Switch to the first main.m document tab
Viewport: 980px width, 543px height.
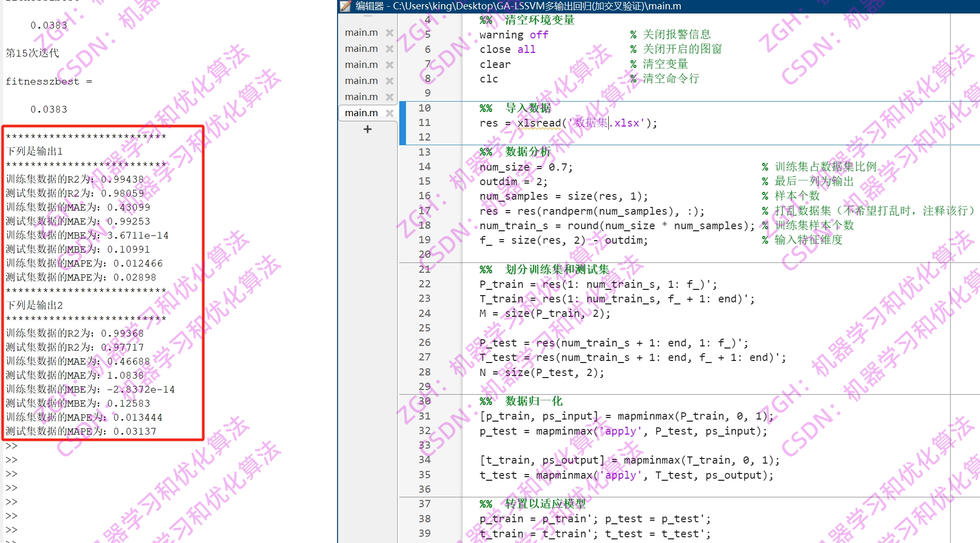361,32
